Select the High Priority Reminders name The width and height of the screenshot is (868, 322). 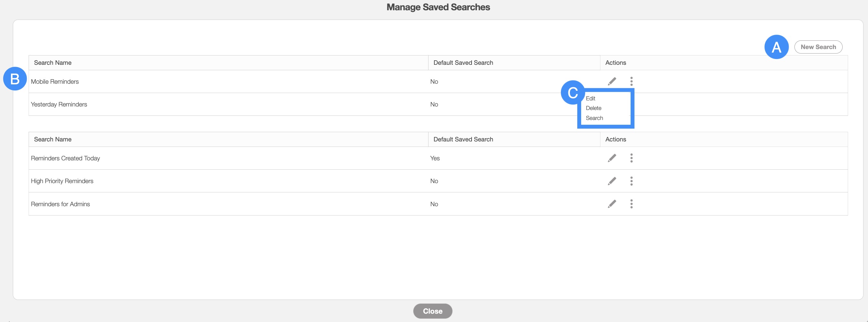62,181
